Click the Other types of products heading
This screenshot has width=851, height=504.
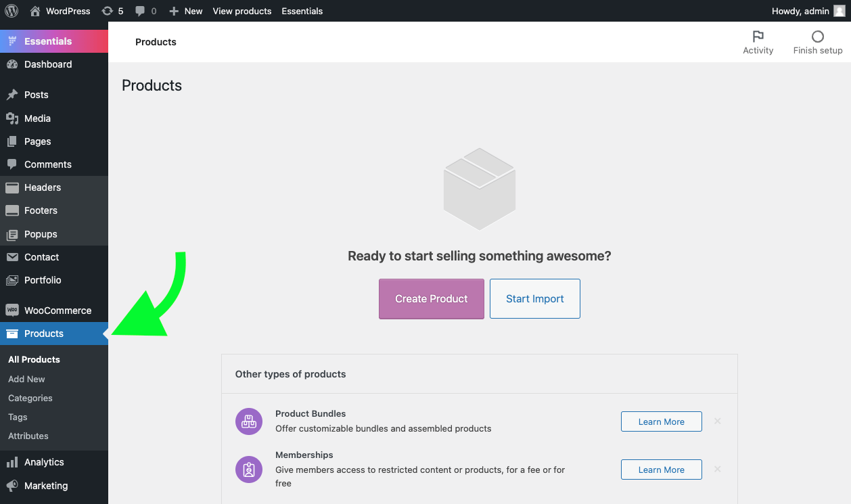coord(290,373)
